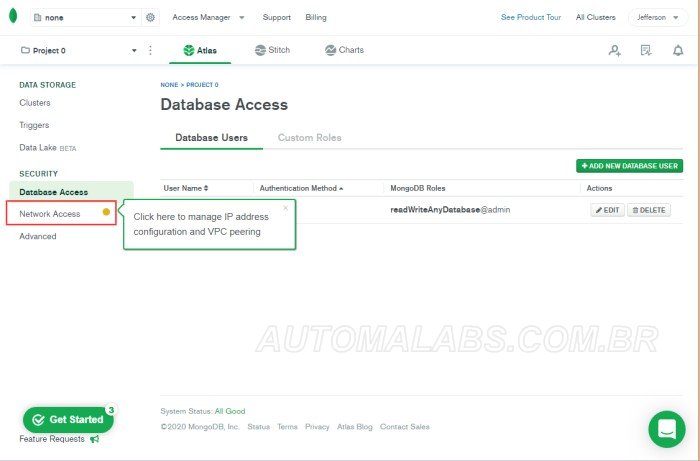Open the Terms footer link
The image size is (700, 461).
287,427
